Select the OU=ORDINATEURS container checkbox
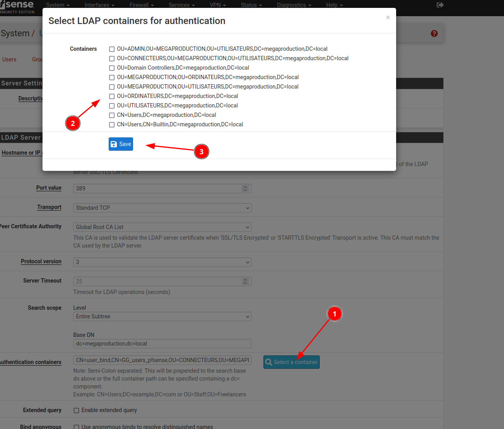 click(112, 96)
